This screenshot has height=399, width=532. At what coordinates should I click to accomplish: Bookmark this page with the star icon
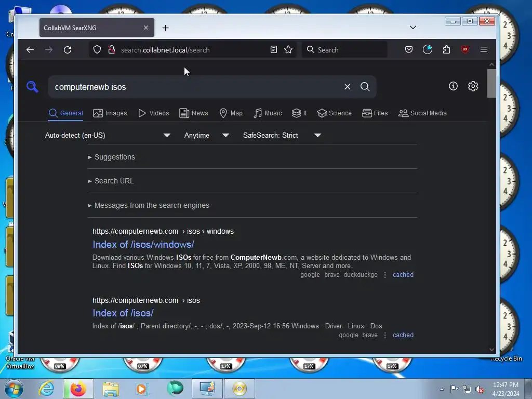[288, 49]
